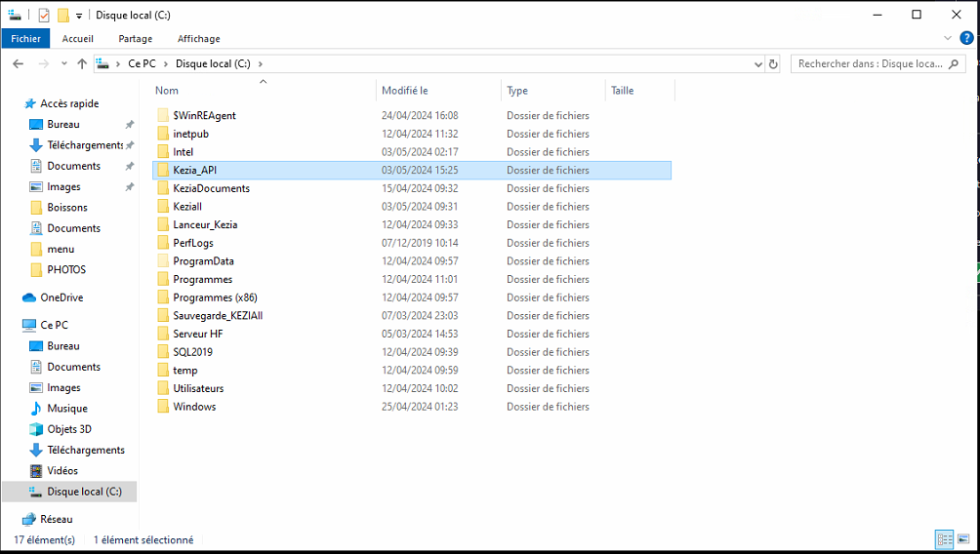
Task: Open the address bar history dropdown
Action: (x=758, y=63)
